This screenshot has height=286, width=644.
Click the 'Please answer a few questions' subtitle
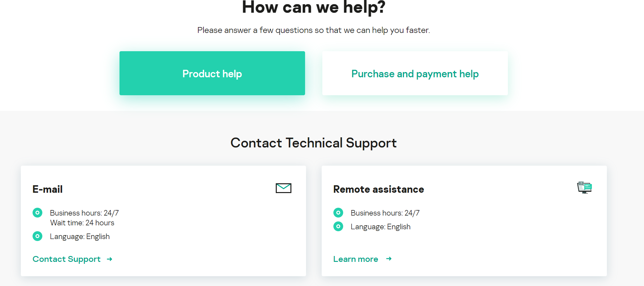pyautogui.click(x=314, y=30)
